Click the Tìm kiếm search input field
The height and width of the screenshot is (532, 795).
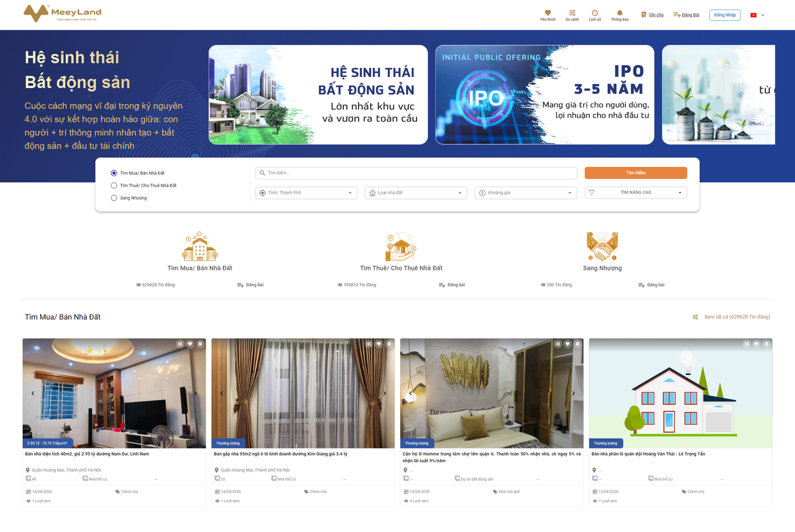[x=416, y=173]
